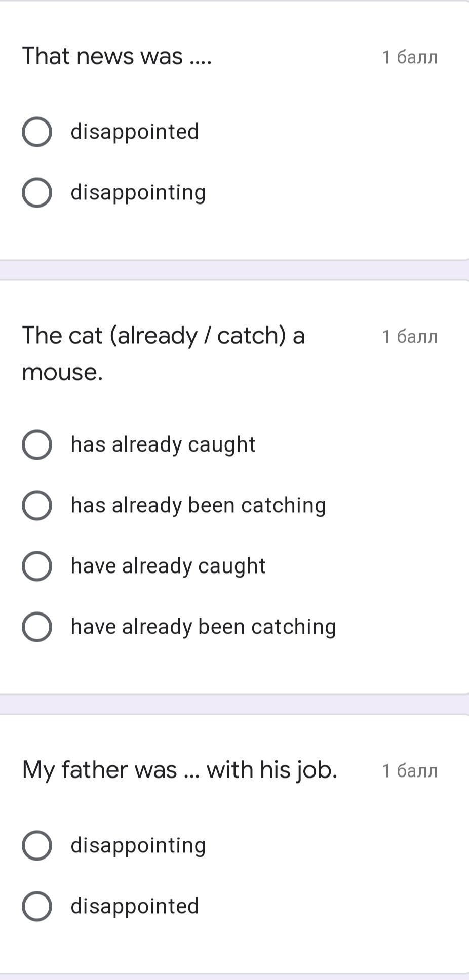This screenshot has width=469, height=980.
Task: Tap the "has already caught" answer label text
Action: point(163,444)
